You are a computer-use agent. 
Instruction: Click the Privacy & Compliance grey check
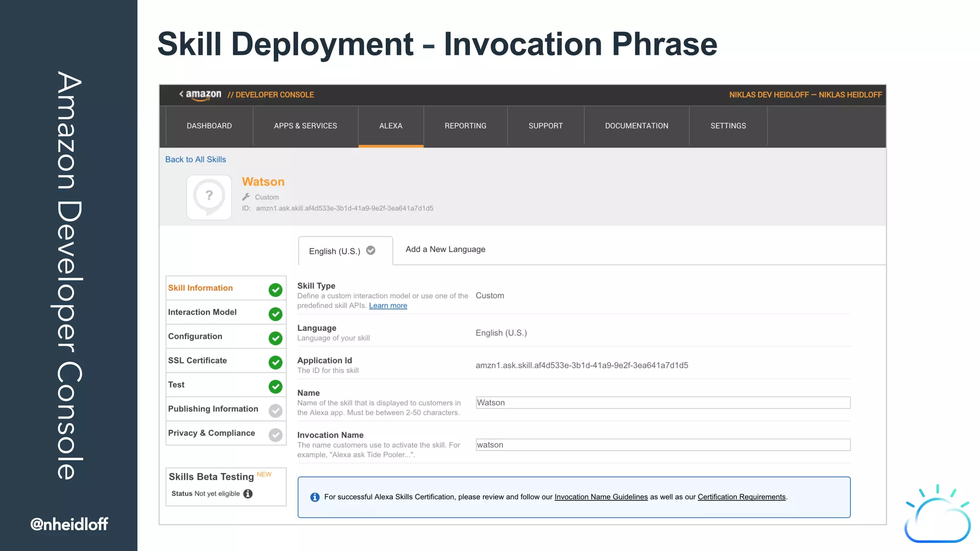(x=275, y=435)
